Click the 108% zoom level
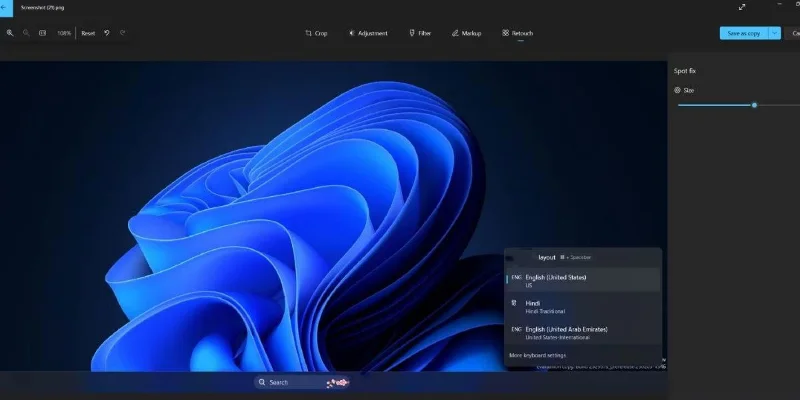The width and height of the screenshot is (800, 400). (64, 33)
